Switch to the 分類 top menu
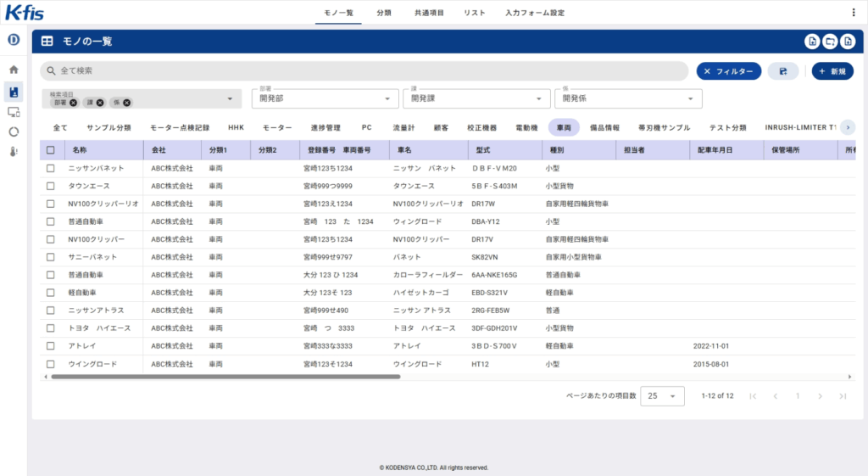This screenshot has height=476, width=868. [x=384, y=13]
